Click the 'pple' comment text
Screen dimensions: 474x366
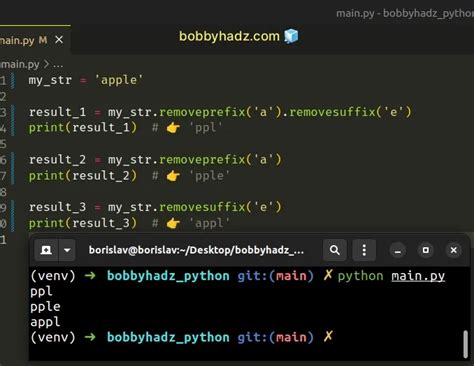pos(209,176)
